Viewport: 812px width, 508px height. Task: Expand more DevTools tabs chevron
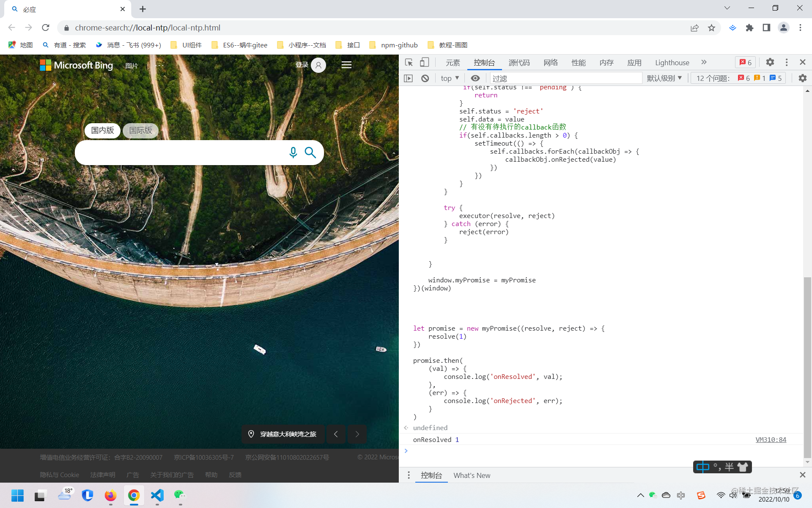[704, 62]
